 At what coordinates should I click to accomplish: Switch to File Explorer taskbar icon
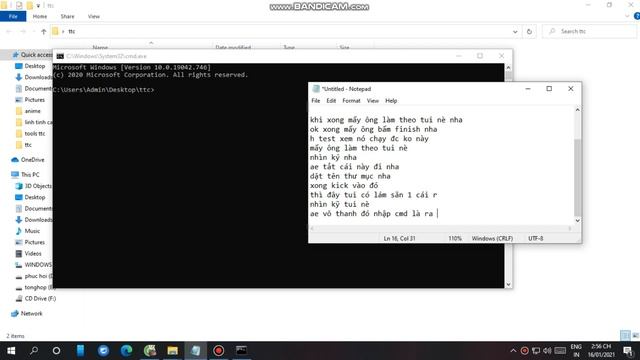point(173,351)
